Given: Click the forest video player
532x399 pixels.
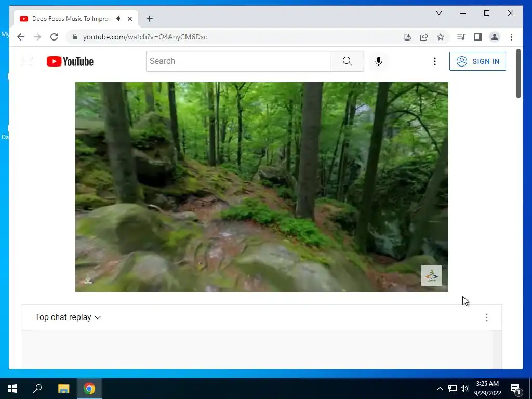Looking at the screenshot, I should point(262,187).
